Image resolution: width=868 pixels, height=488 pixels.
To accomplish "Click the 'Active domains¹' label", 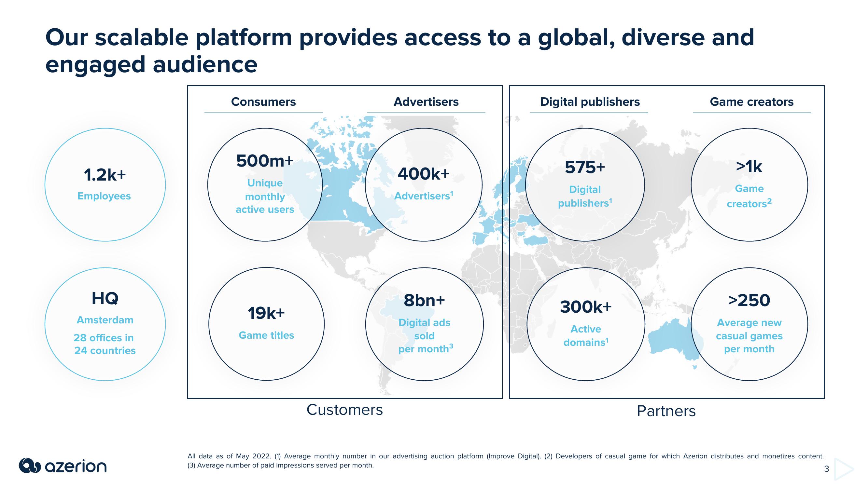I will coord(586,336).
